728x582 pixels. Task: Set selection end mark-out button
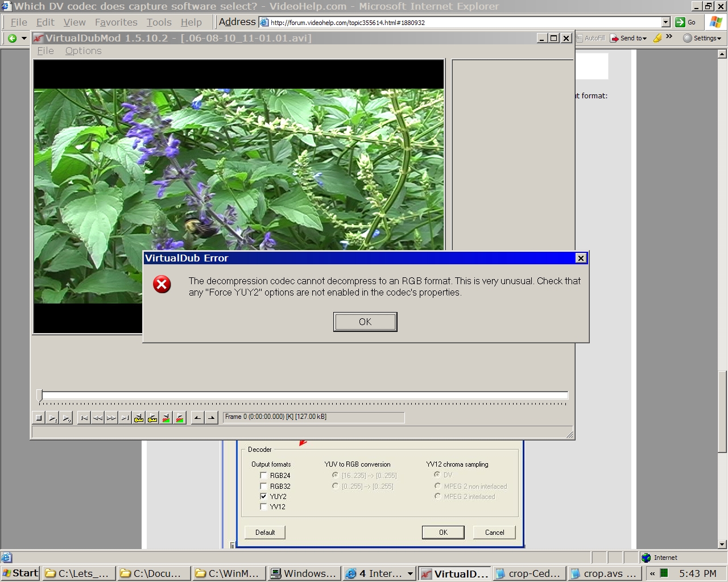(211, 418)
